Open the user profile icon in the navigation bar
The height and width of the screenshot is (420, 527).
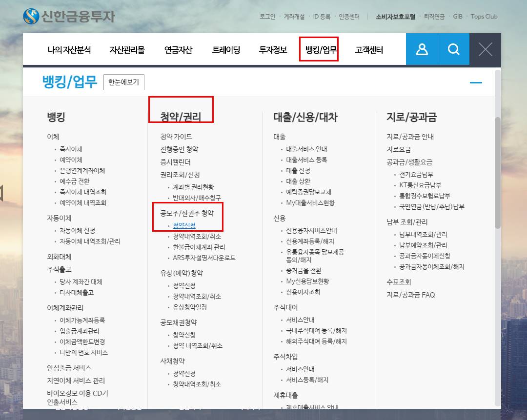point(422,49)
